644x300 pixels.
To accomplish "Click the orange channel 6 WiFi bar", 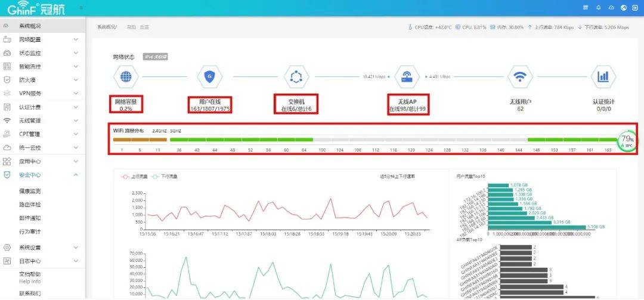I will point(140,140).
